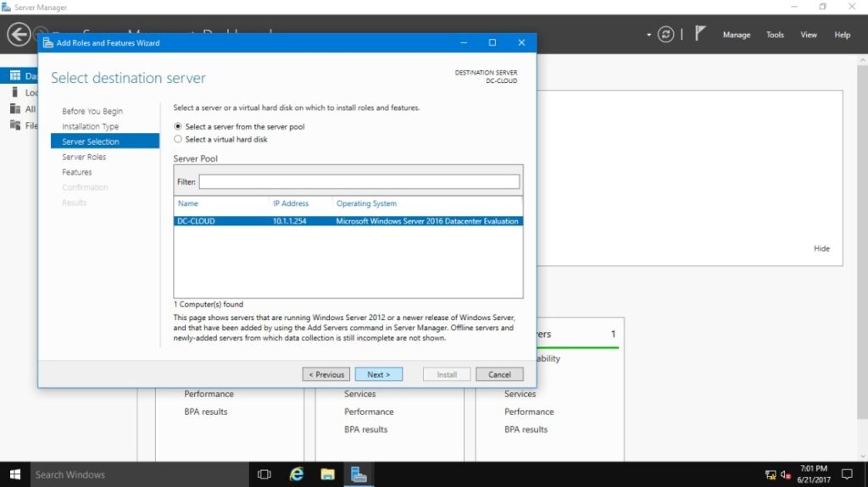Open Services in the right dashboard tile
Image resolution: width=868 pixels, height=487 pixels.
[x=520, y=394]
